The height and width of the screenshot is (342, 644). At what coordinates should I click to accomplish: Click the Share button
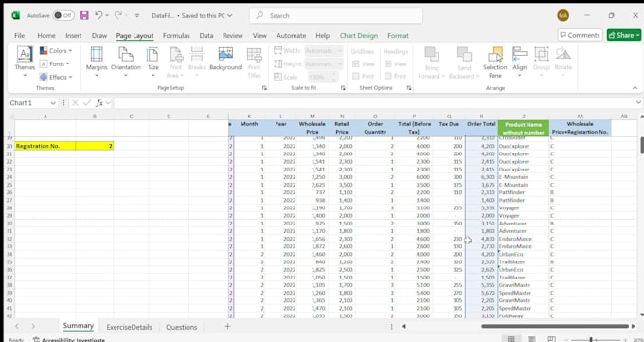(x=624, y=35)
